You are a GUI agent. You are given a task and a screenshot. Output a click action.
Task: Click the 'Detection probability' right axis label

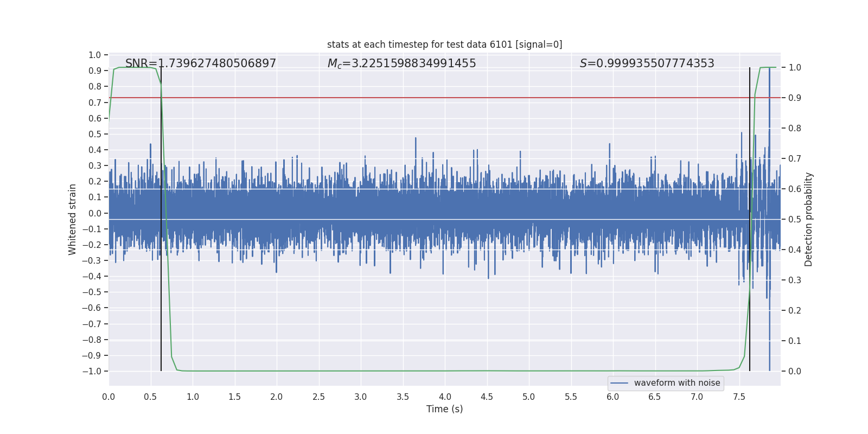pos(808,219)
